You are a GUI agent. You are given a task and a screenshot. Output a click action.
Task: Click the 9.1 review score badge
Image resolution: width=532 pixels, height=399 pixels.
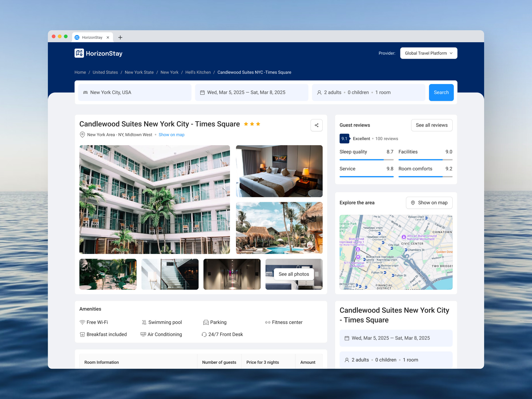coord(344,138)
